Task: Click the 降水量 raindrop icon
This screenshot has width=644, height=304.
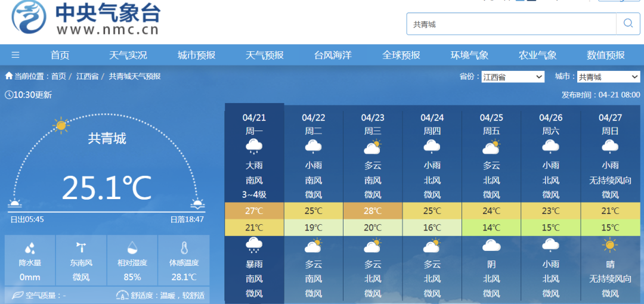Action: point(30,248)
